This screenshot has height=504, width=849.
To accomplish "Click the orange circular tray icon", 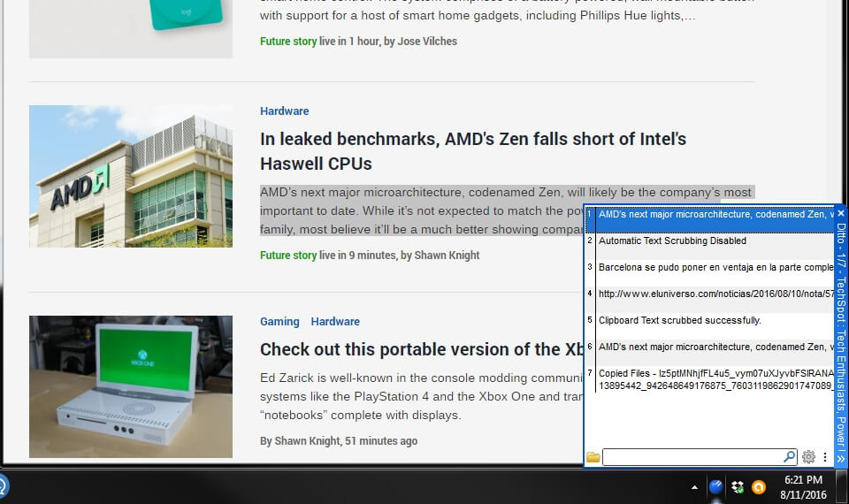I will [758, 486].
